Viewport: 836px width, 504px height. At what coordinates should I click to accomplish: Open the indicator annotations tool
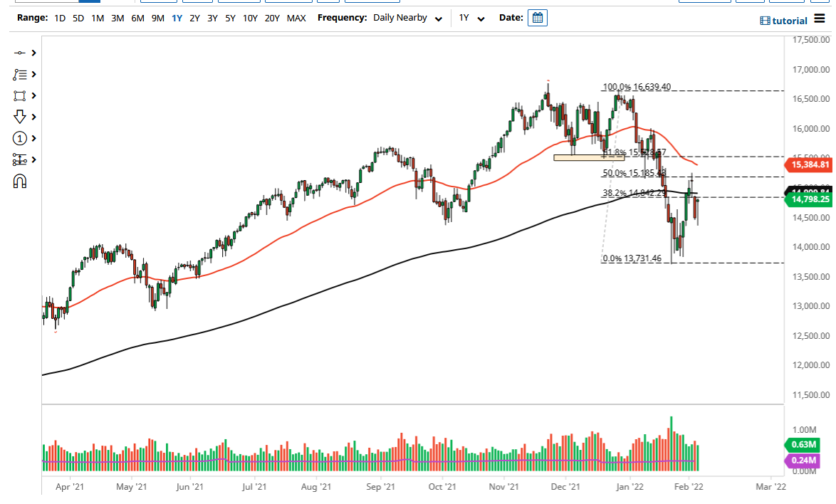[x=19, y=74]
